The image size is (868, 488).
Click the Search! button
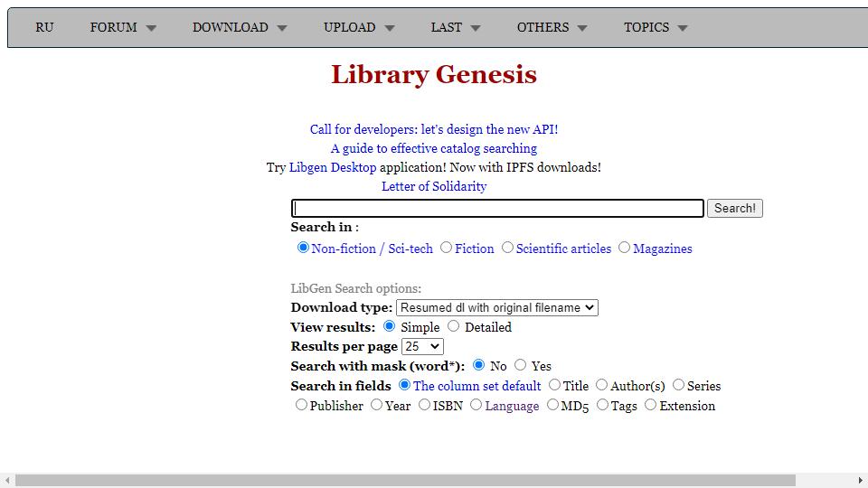(734, 208)
